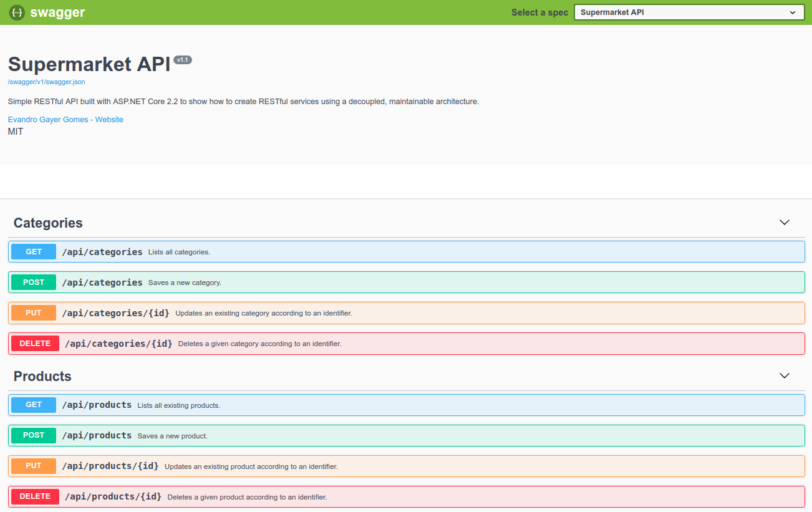Visit Evandro Gayer Gomes - Website link
Screen dimensions: 812x512
65,120
